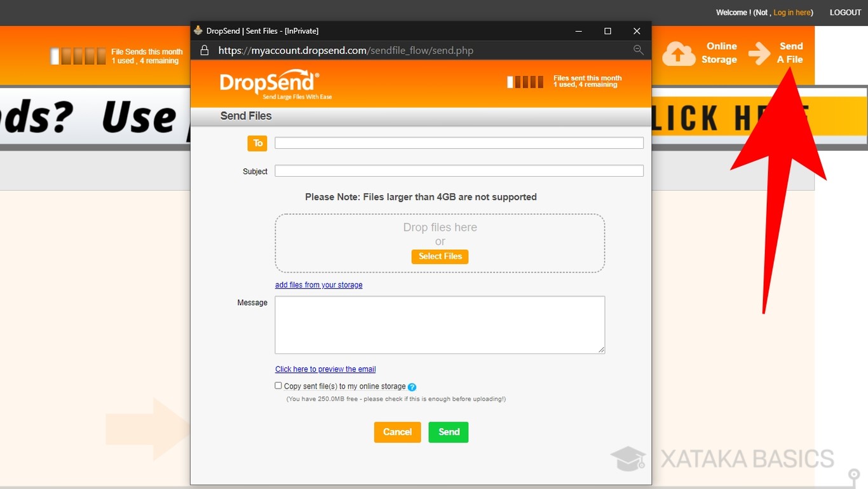Click inside the To recipient field
The image size is (868, 489).
[x=459, y=142]
